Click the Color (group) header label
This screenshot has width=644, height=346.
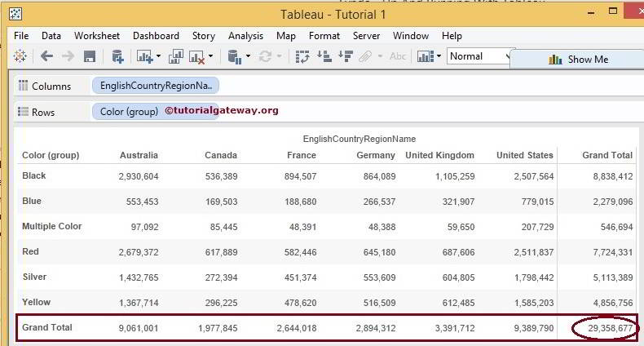pos(51,155)
